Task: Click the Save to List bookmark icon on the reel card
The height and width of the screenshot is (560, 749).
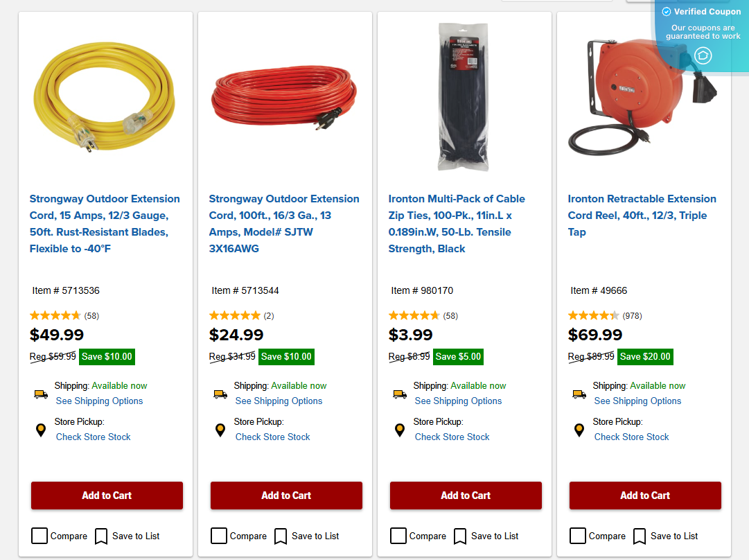Action: (638, 536)
